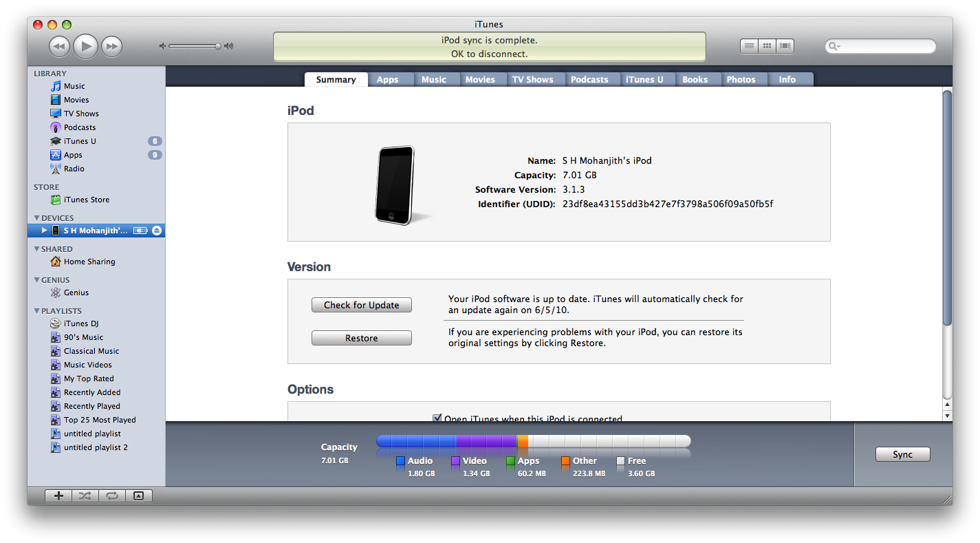The width and height of the screenshot is (980, 543).
Task: Click the Radio tower icon
Action: [56, 169]
